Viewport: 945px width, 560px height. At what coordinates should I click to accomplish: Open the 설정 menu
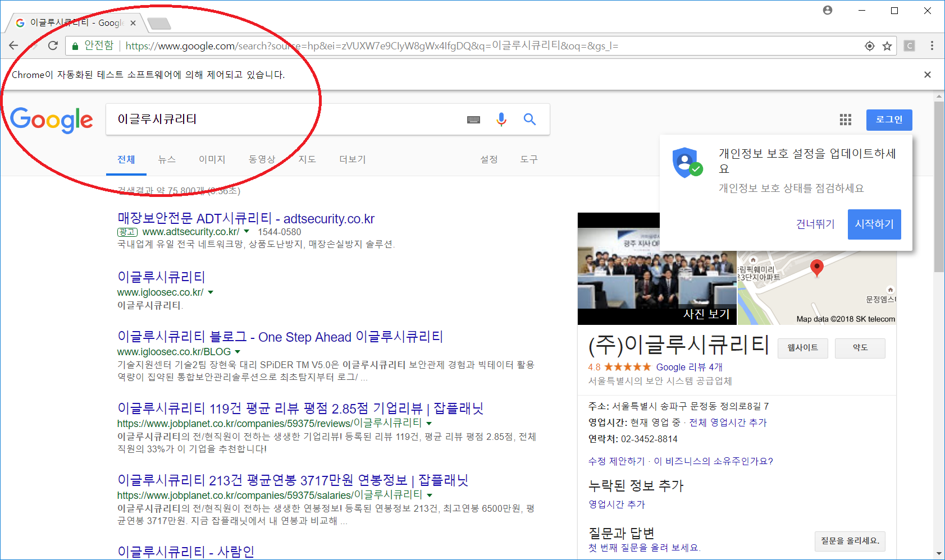(x=489, y=159)
